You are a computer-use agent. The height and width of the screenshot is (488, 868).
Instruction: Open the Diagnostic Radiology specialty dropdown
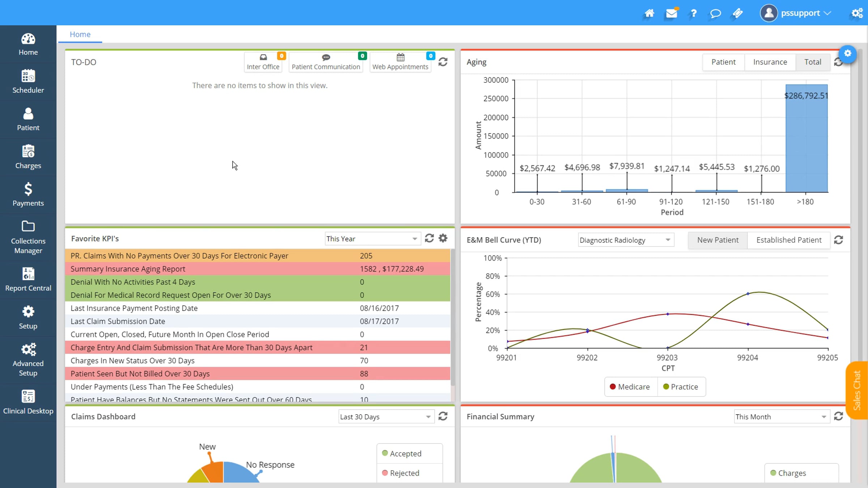(626, 240)
